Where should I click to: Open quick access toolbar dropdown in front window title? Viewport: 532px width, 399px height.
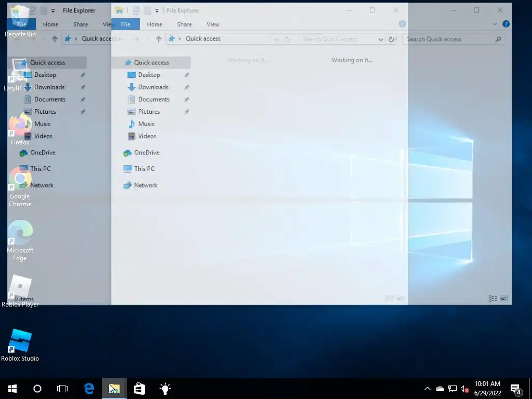[x=157, y=10]
